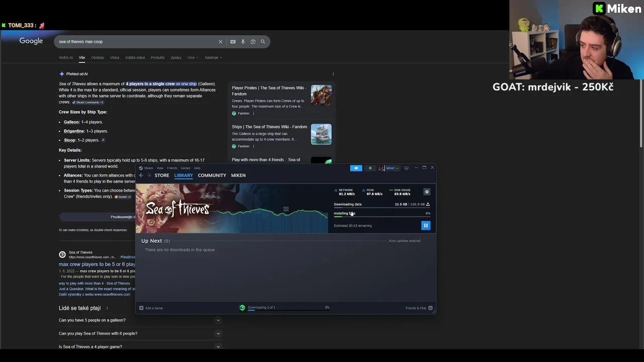Open options dots under the Ships result
This screenshot has width=644, height=362.
[x=253, y=146]
